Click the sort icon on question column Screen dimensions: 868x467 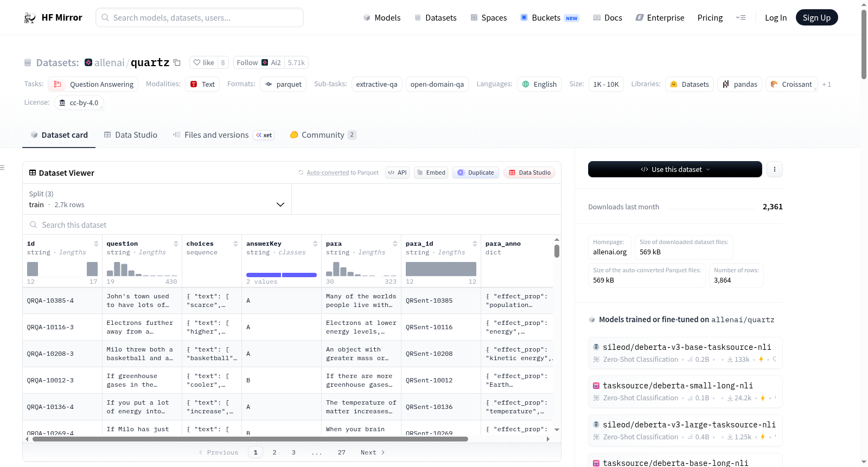point(176,244)
